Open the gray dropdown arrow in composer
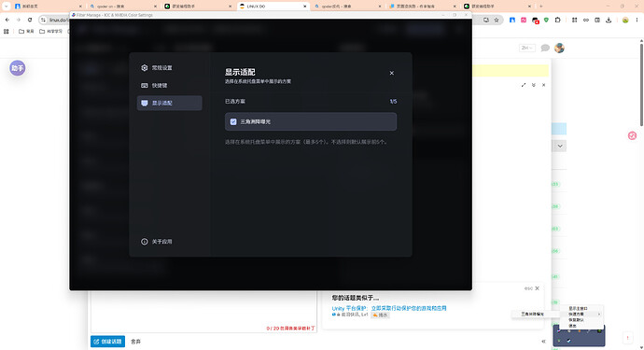Viewport: 644px width, 350px height. 560,146
